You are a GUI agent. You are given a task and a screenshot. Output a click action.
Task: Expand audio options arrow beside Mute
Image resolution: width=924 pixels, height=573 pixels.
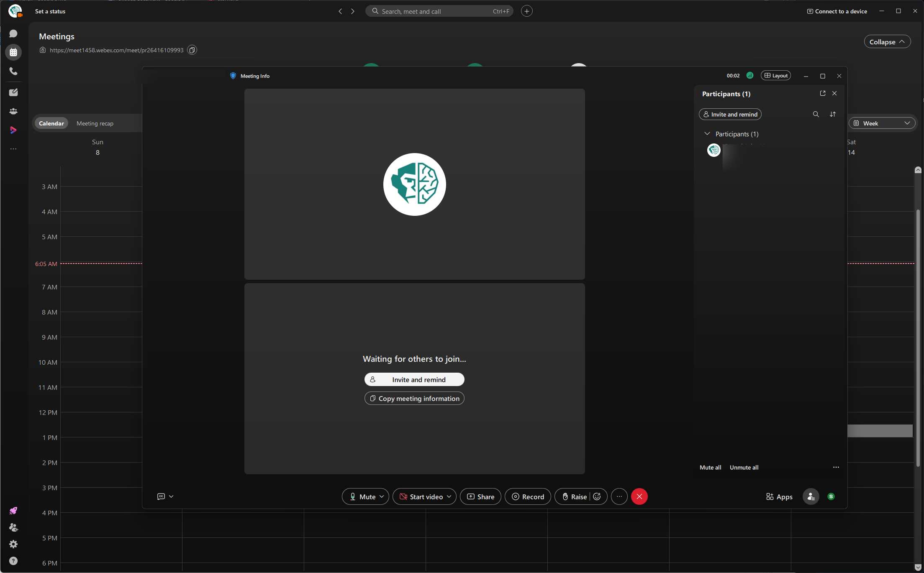(382, 496)
